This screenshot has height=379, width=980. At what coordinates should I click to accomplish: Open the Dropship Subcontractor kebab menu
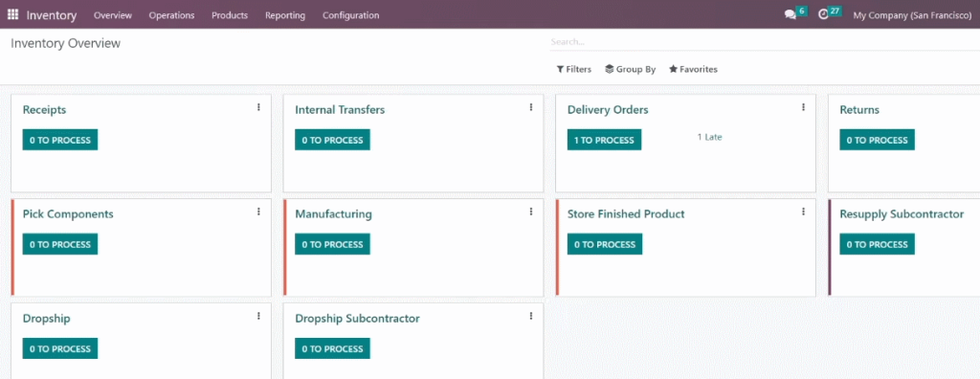(531, 317)
